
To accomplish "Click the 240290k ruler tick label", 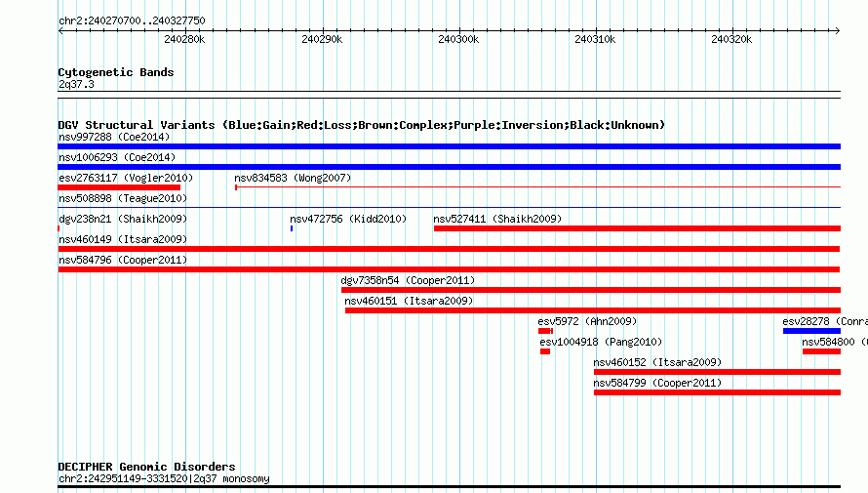I will pyautogui.click(x=322, y=39).
